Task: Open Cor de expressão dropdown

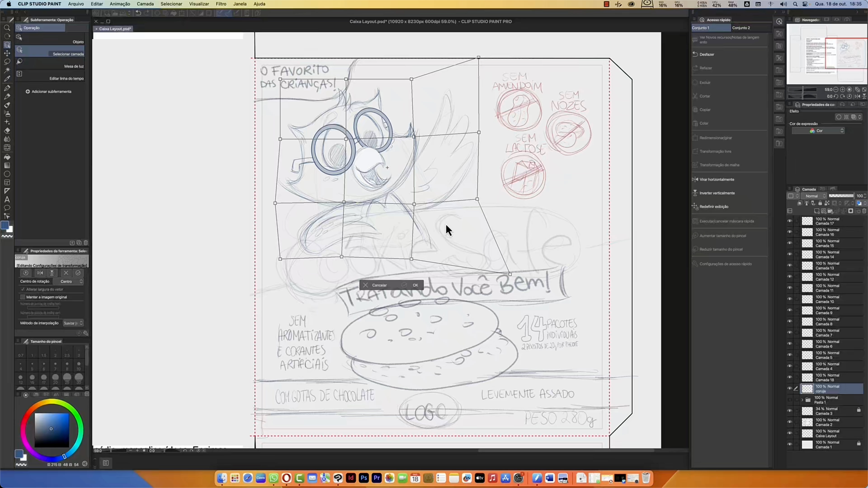Action: point(818,131)
